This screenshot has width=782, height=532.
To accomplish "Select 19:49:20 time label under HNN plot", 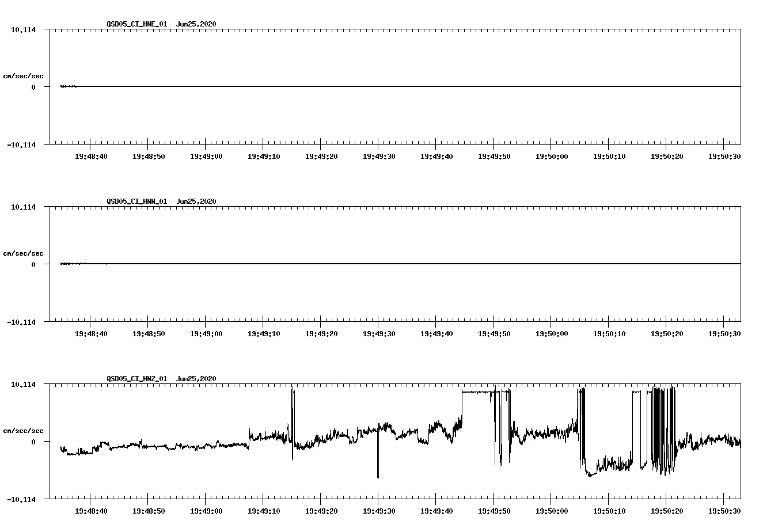I will click(321, 333).
